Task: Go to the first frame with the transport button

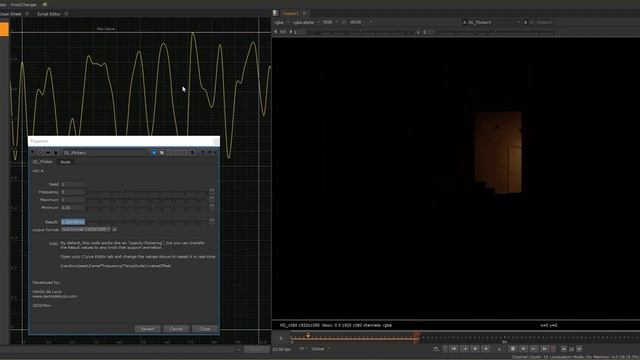Action: click(453, 349)
